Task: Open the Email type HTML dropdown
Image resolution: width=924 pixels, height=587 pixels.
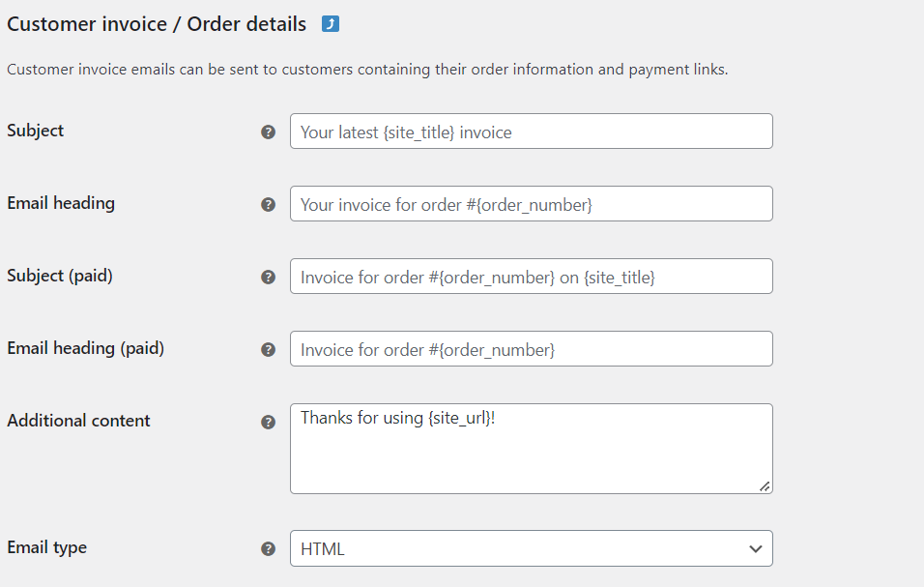Action: click(x=531, y=548)
